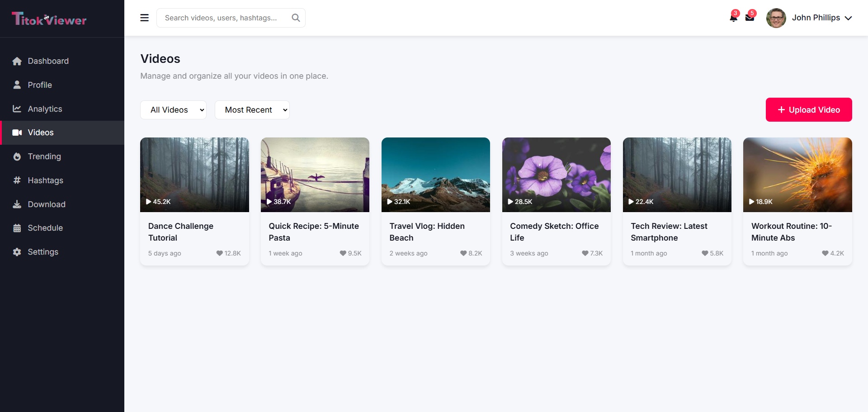Image resolution: width=868 pixels, height=412 pixels.
Task: Click the Download icon in sidebar
Action: (x=17, y=204)
